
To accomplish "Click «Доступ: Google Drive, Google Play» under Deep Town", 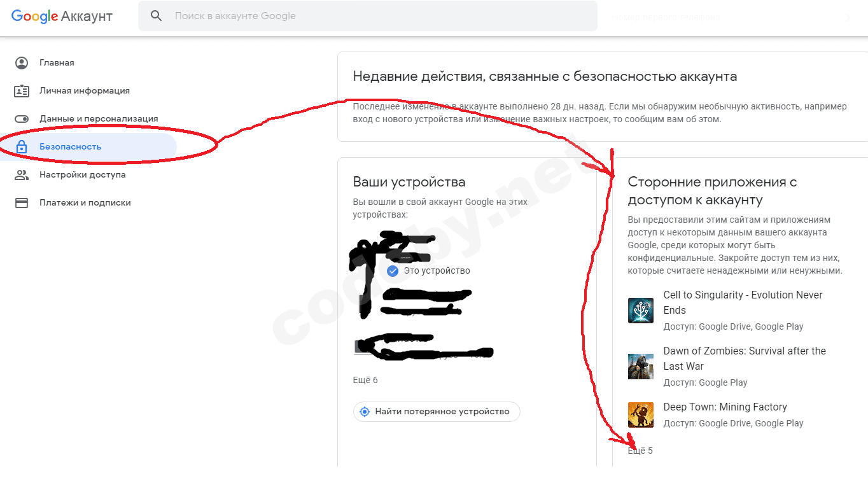I will click(x=734, y=423).
